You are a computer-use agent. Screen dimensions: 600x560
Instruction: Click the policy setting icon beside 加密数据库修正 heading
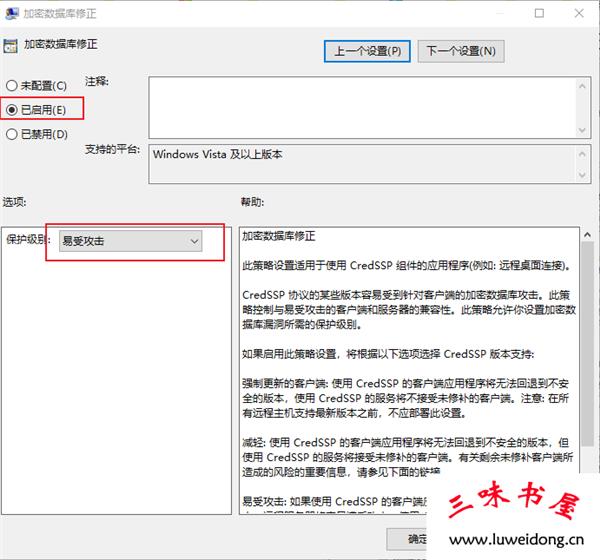click(x=10, y=45)
